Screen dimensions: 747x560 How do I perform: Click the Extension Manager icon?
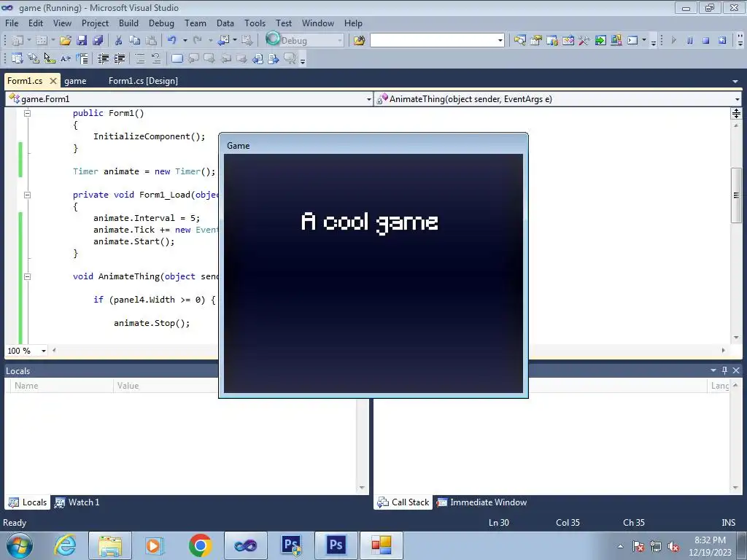point(616,41)
